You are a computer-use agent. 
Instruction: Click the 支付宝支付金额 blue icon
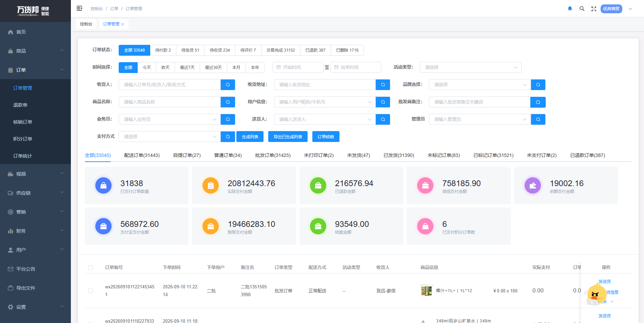click(103, 226)
